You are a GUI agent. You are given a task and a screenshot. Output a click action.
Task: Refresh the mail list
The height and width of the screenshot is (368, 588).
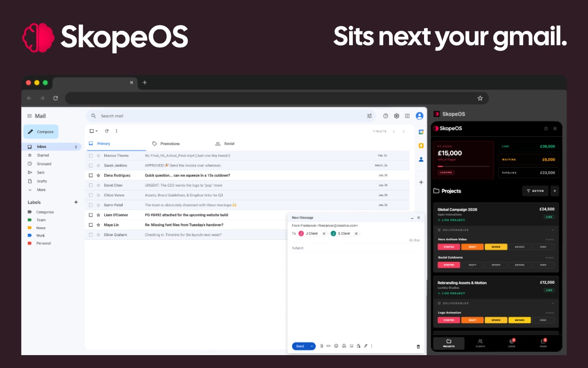coord(107,131)
